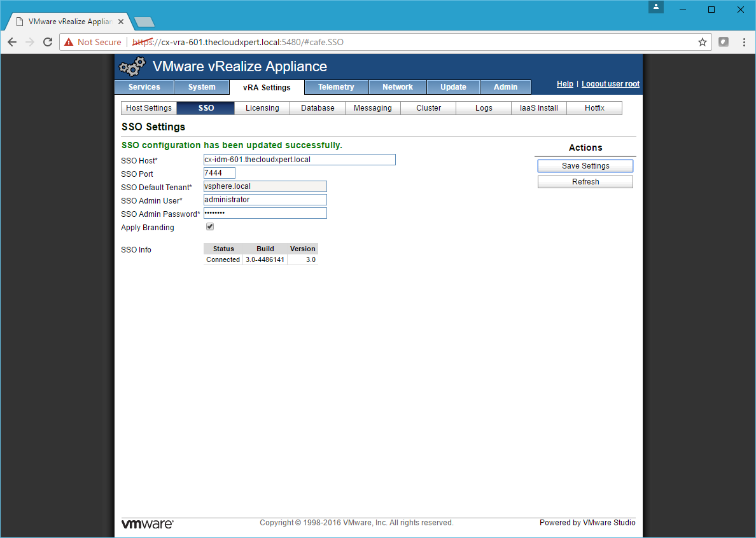Select the Licensing sub-tab
This screenshot has height=538, width=756.
(262, 108)
